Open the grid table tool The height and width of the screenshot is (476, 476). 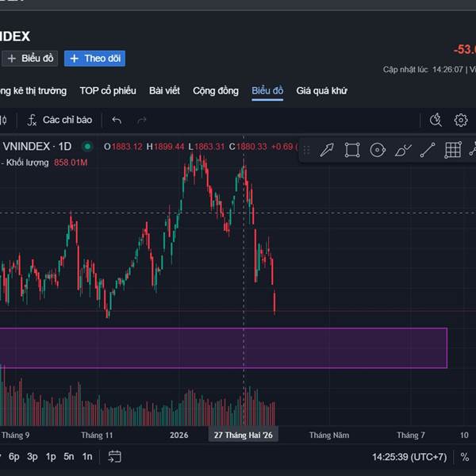coord(453,150)
